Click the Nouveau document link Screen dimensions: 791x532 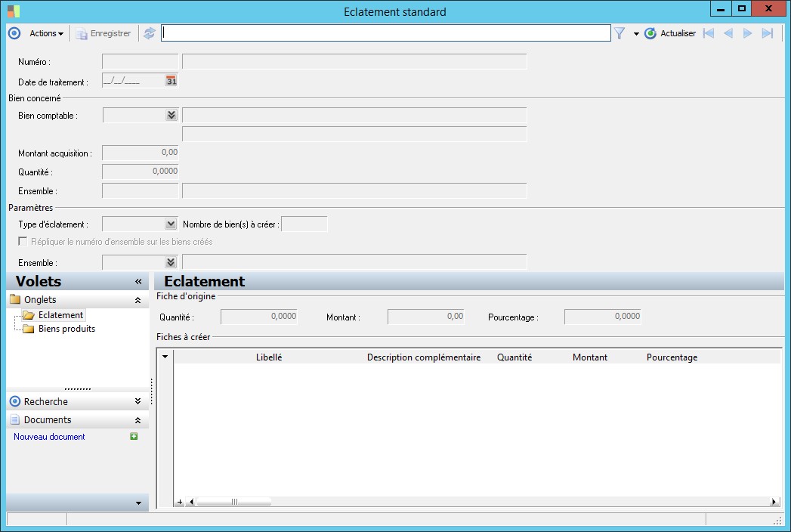coord(49,437)
